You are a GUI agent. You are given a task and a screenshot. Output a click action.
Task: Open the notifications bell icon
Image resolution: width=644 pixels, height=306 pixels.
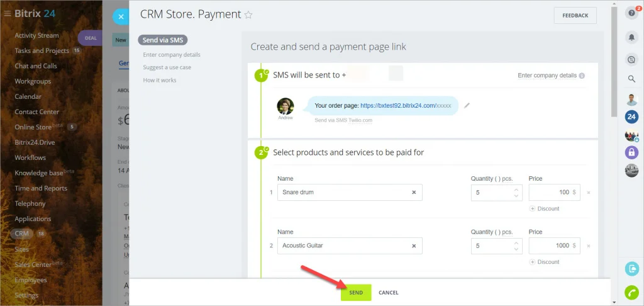click(631, 37)
